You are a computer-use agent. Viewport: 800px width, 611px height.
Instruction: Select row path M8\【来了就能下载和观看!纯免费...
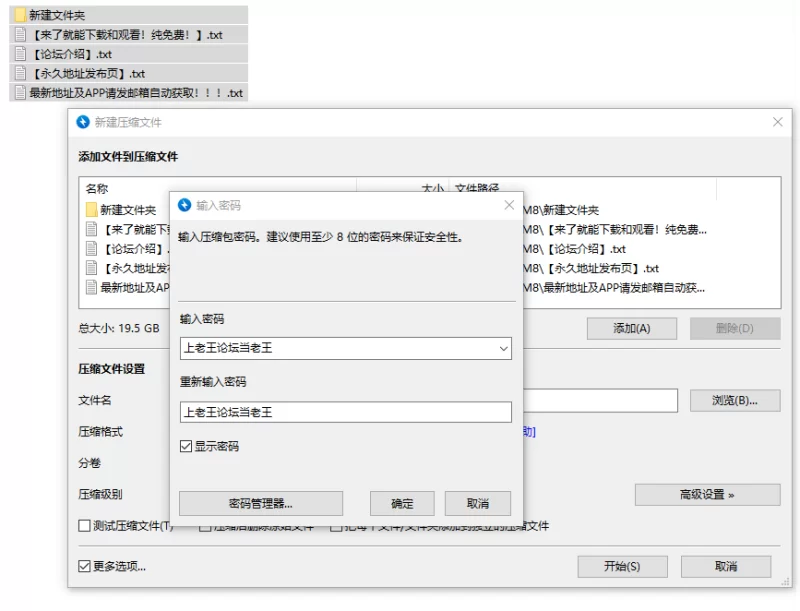point(615,230)
